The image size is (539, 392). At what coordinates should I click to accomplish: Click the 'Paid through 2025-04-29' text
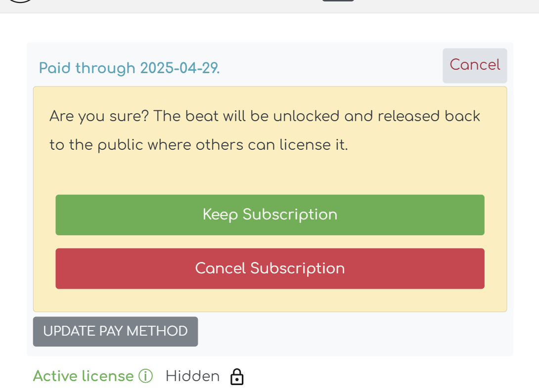pyautogui.click(x=129, y=68)
